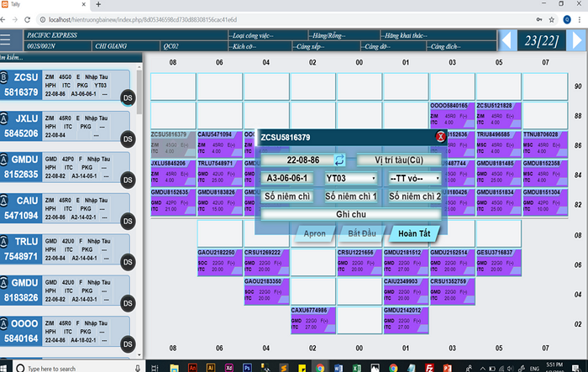
Task: Click the Hoàn Tất button
Action: [415, 232]
